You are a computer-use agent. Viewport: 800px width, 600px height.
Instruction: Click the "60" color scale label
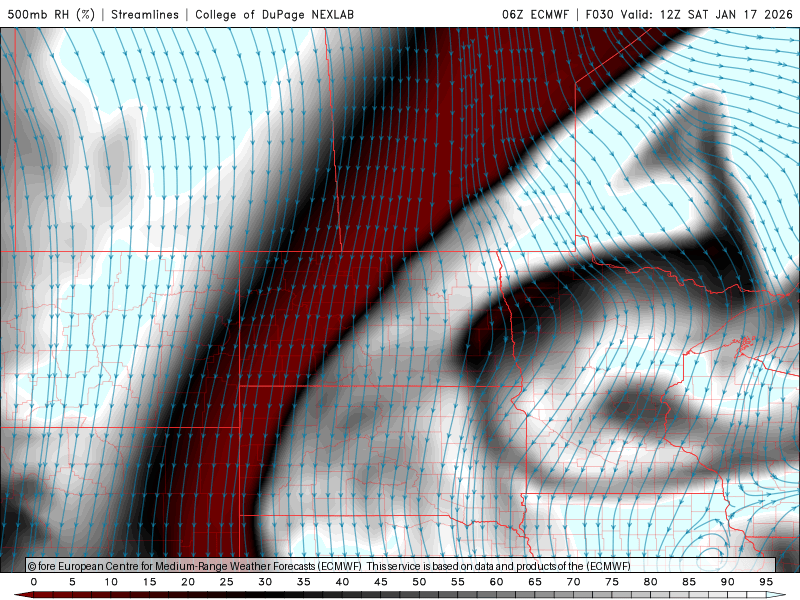[x=496, y=582]
